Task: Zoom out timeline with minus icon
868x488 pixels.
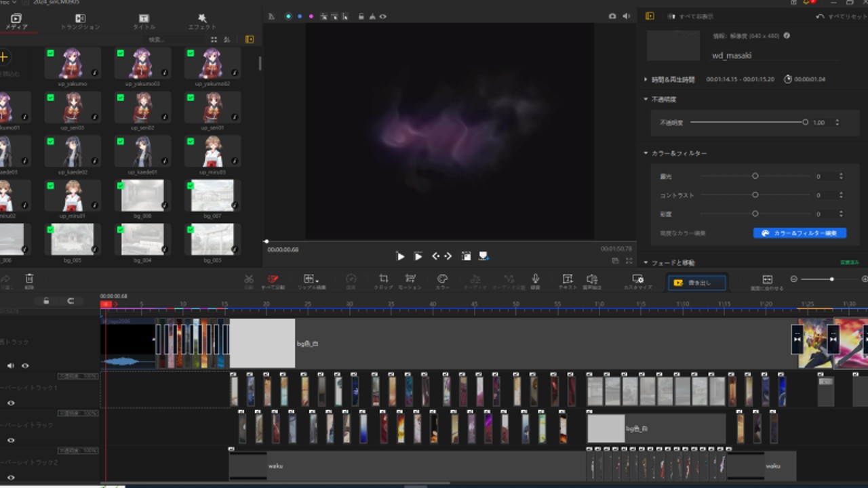Action: (793, 279)
